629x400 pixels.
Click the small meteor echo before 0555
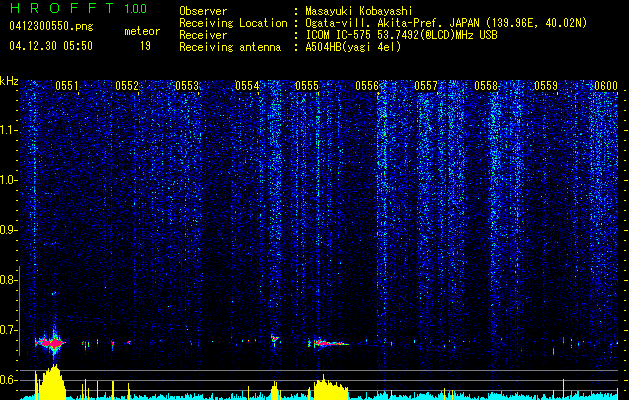(275, 339)
